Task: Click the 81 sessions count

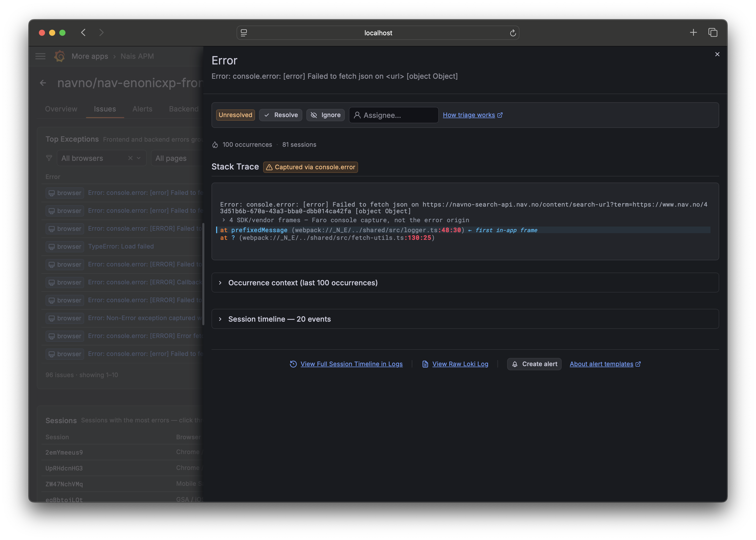Action: pos(299,145)
